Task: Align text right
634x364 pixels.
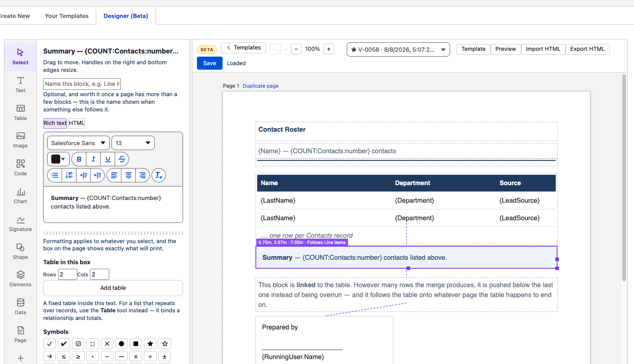Action: [x=143, y=175]
